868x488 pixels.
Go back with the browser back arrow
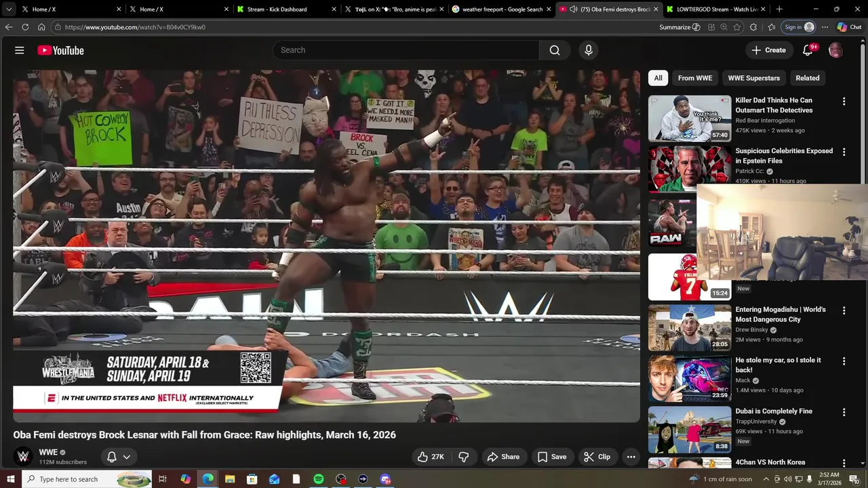click(x=8, y=27)
